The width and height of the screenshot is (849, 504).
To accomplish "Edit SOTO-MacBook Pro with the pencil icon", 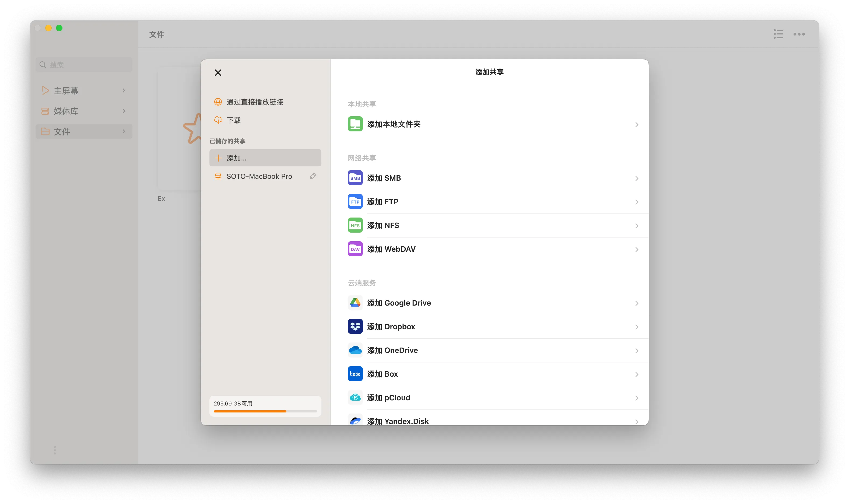I will (x=313, y=176).
